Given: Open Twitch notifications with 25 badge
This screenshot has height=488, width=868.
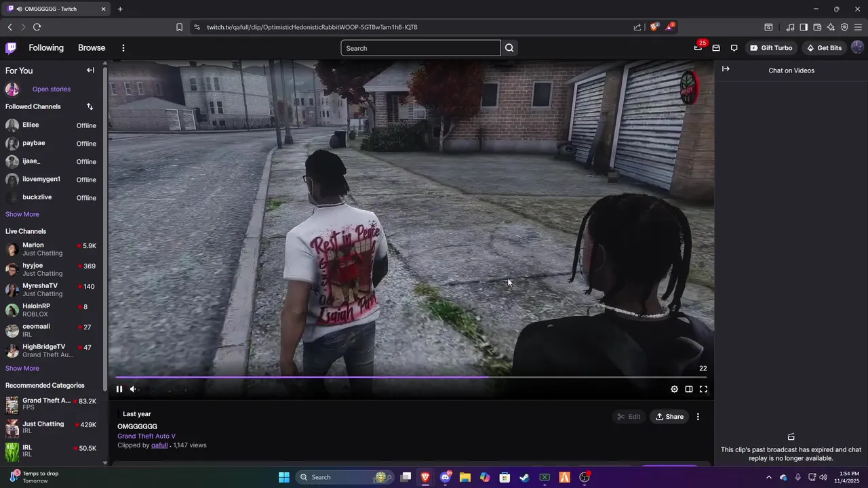Looking at the screenshot, I should [x=698, y=48].
